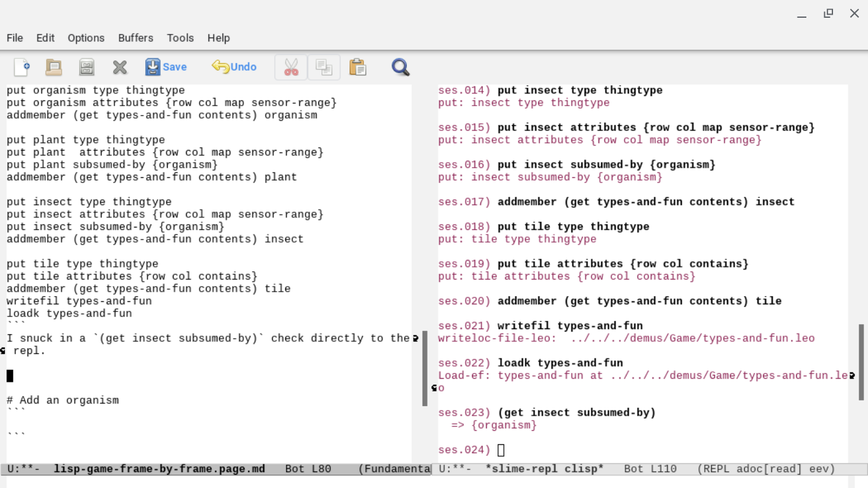This screenshot has width=868, height=488.
Task: Open the directory browser (Dired) icon
Action: coord(86,67)
